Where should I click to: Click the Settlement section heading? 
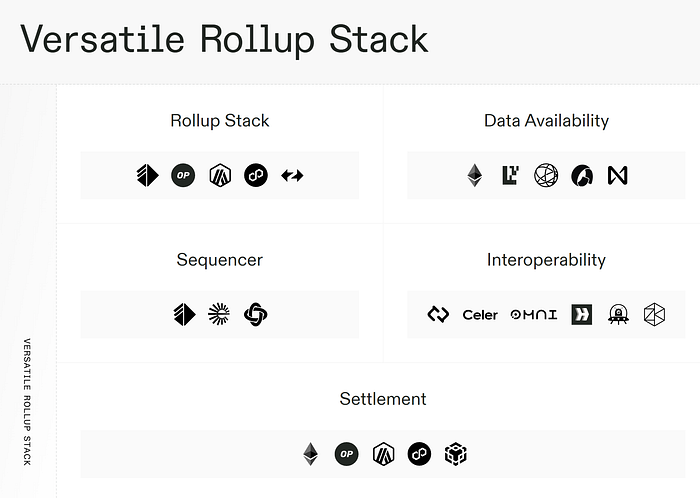[383, 399]
